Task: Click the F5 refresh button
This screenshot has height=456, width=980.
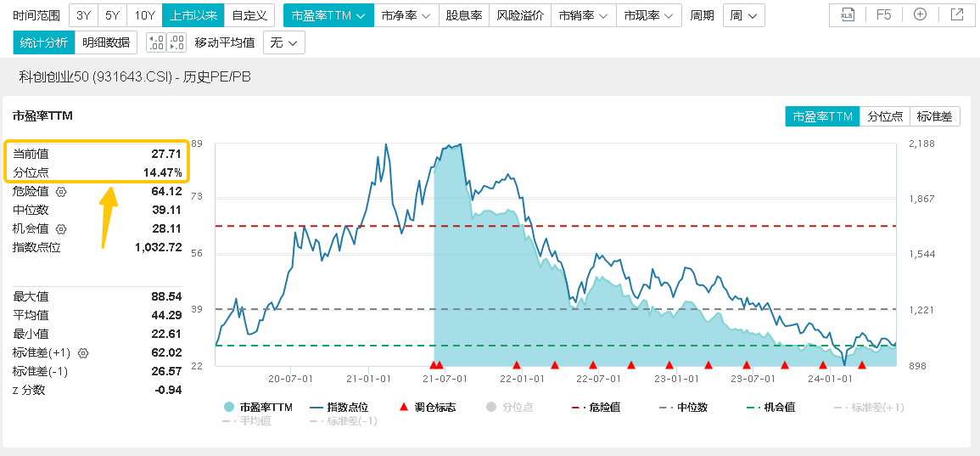Action: [883, 14]
